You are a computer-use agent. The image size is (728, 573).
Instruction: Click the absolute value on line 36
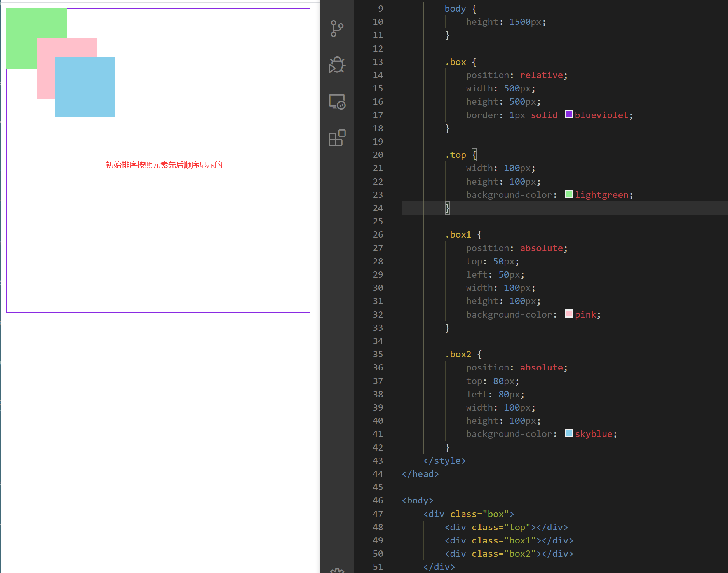click(x=541, y=367)
